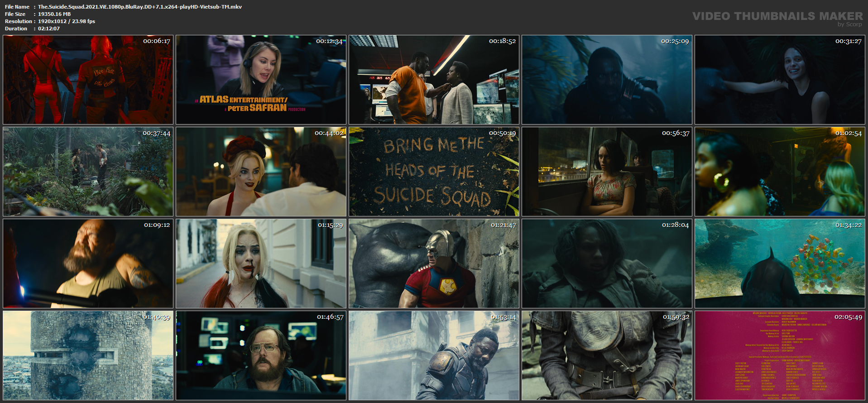Screen dimensions: 868x403
Task: Select the thumbnail at 00:44:02
Action: (261, 172)
